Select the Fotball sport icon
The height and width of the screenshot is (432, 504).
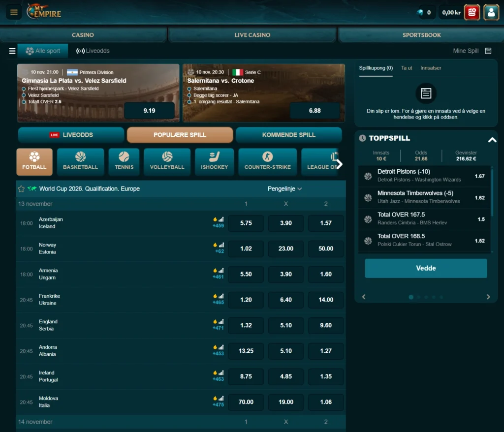click(34, 161)
